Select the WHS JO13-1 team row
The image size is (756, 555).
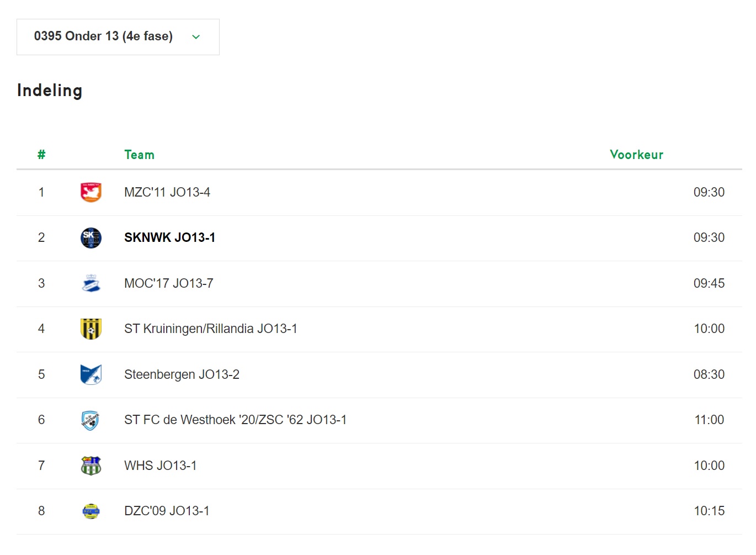(379, 466)
